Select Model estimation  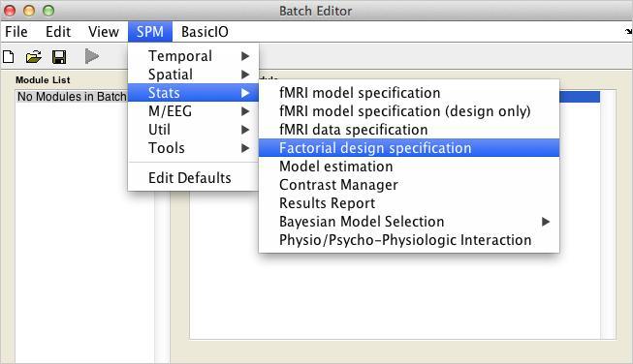(409, 167)
